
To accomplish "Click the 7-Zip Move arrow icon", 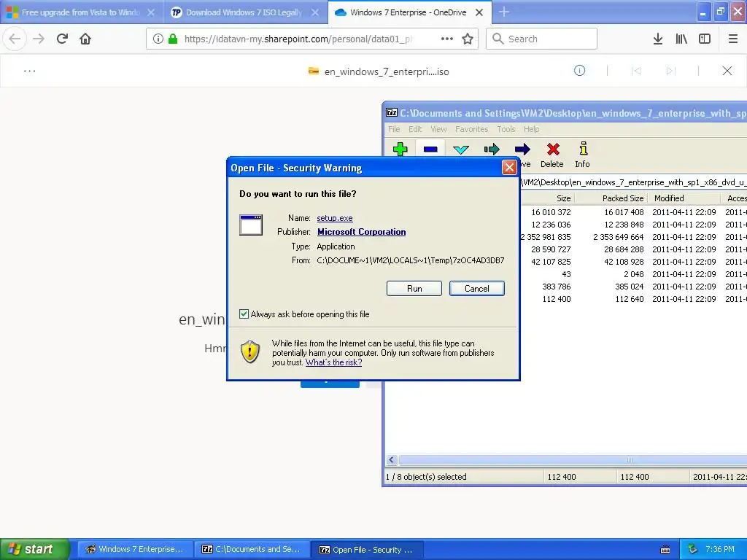I will (522, 149).
